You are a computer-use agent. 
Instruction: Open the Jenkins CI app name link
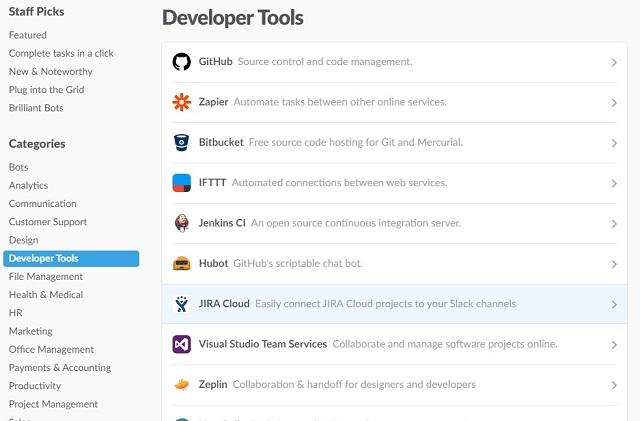tap(222, 223)
